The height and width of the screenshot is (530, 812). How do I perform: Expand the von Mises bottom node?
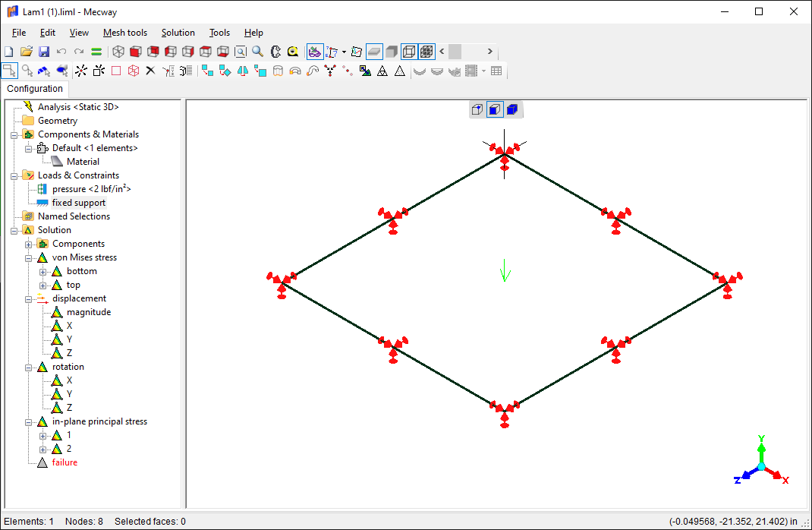(x=43, y=272)
